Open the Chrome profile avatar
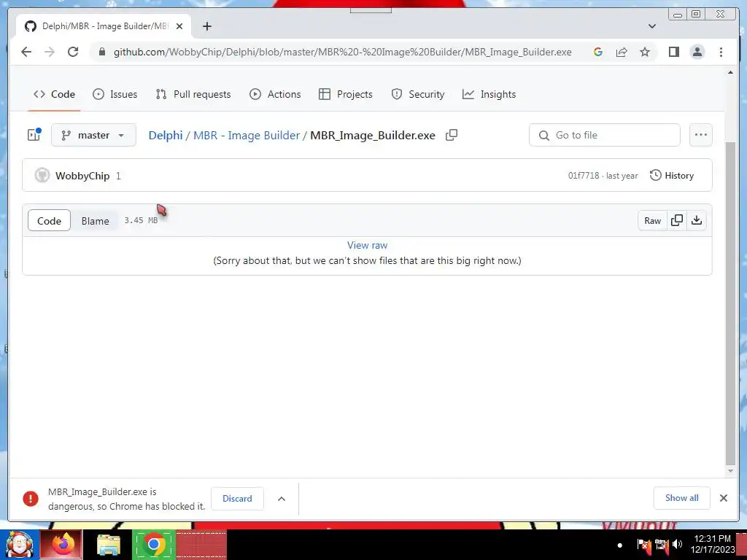 click(x=697, y=52)
